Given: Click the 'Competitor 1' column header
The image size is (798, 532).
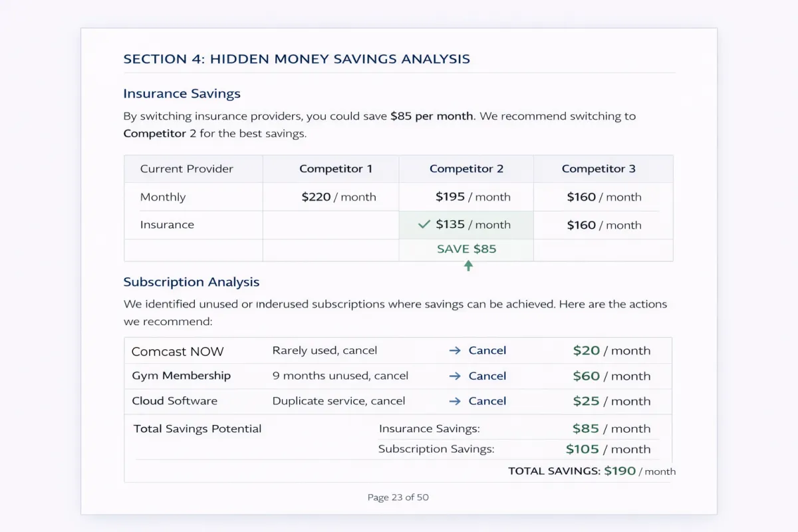Looking at the screenshot, I should point(336,169).
